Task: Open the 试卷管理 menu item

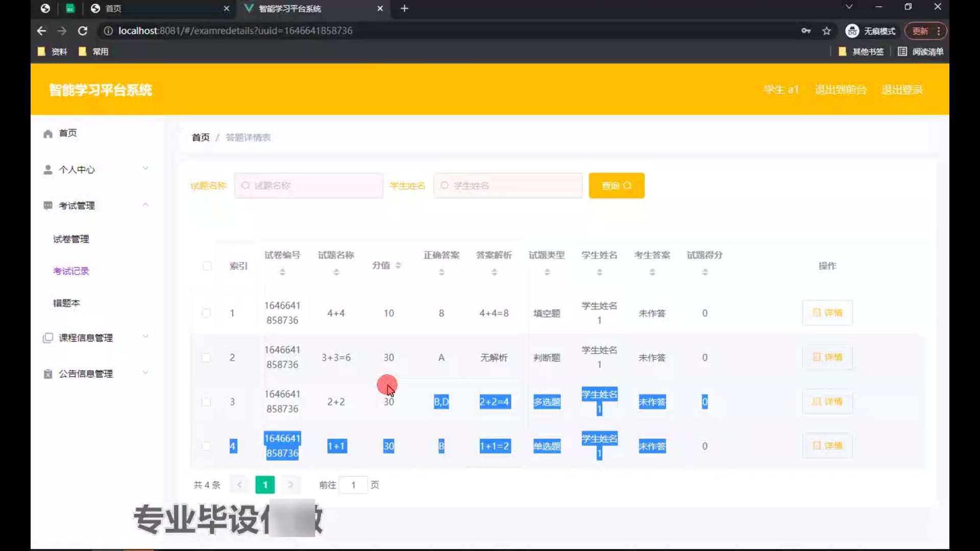Action: pos(71,239)
